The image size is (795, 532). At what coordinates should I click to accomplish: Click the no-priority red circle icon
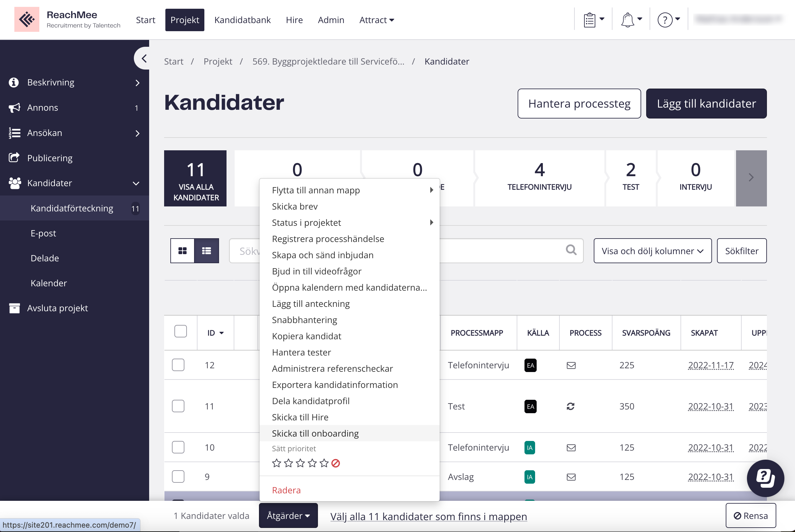point(335,463)
